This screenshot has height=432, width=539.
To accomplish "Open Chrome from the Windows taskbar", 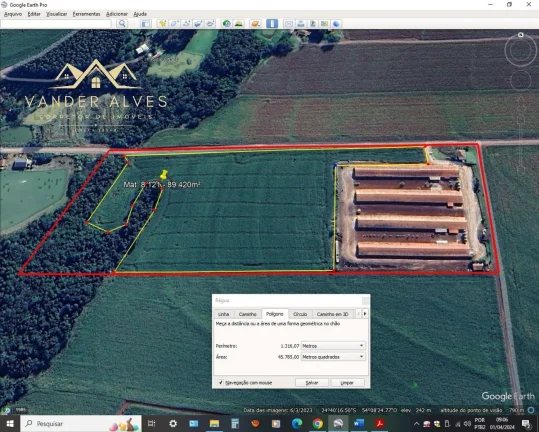I will [318, 423].
